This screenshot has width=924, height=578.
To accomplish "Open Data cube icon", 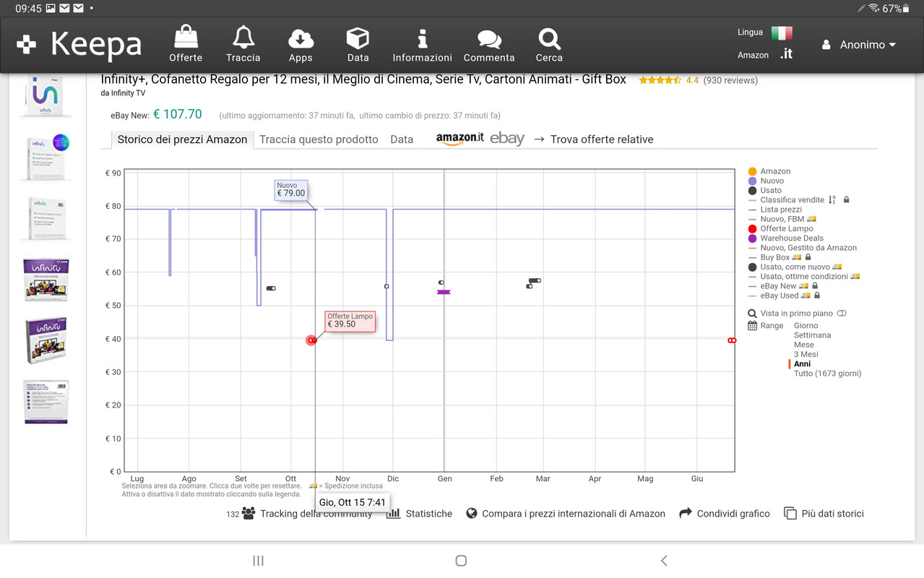I will coord(358,38).
